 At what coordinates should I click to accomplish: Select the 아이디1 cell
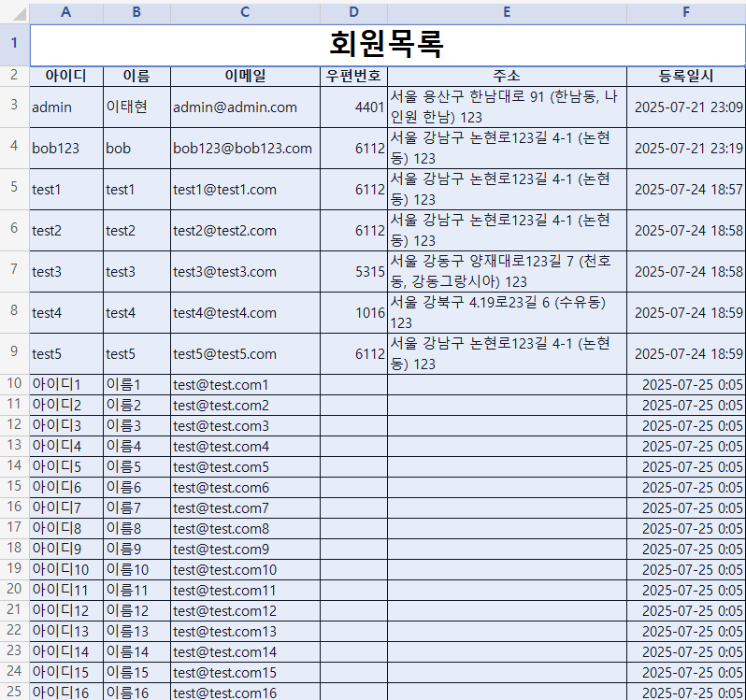tap(66, 384)
